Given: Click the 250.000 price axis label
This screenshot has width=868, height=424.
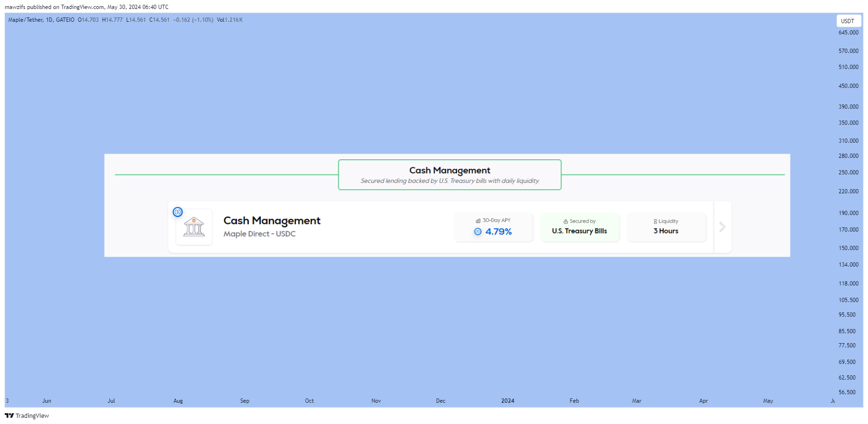Looking at the screenshot, I should (x=849, y=173).
